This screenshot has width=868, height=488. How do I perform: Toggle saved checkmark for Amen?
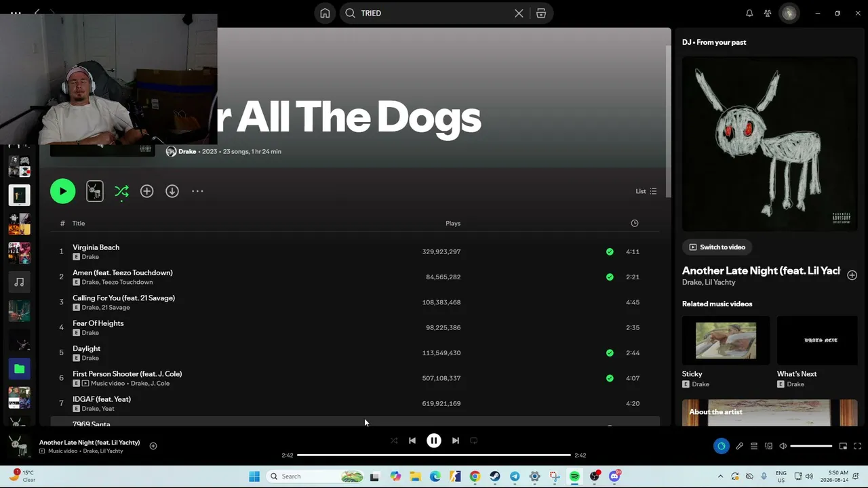(610, 277)
